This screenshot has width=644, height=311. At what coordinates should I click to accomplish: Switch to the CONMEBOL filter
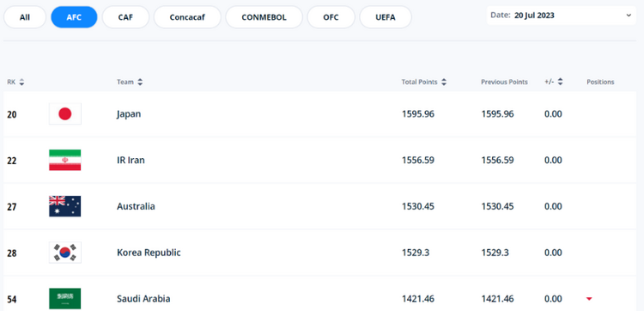264,17
